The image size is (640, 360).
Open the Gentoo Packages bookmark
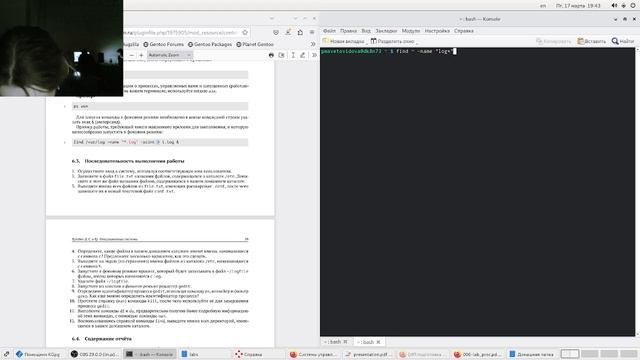pos(210,44)
